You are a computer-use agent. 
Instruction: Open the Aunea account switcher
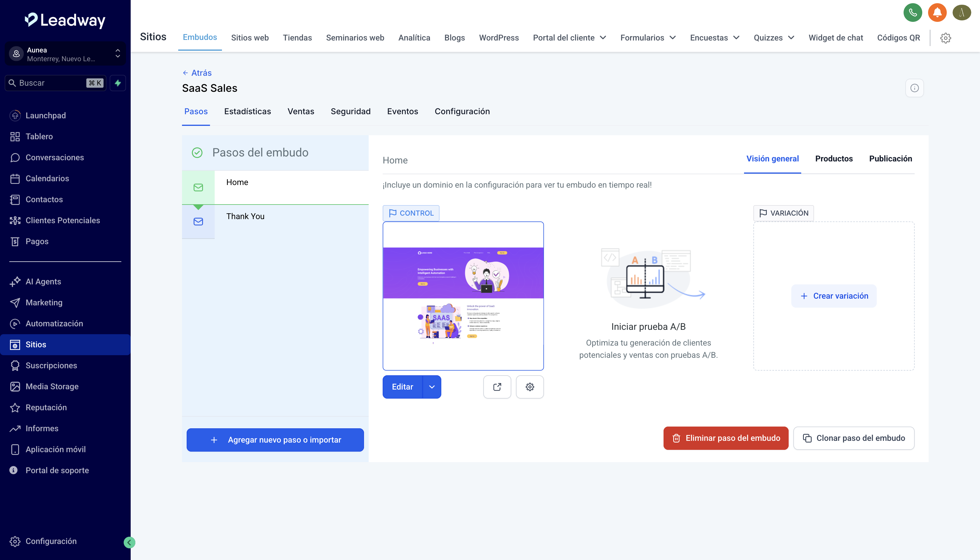pyautogui.click(x=65, y=54)
